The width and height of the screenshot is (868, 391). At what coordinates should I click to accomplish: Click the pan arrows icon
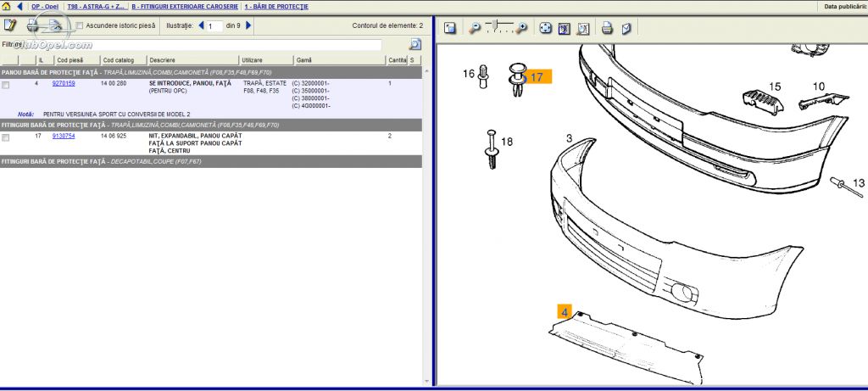pos(545,28)
